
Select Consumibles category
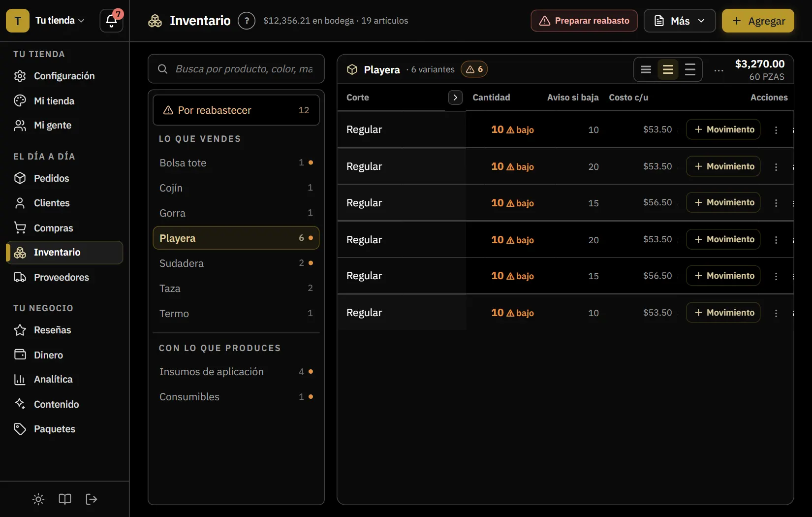pos(236,397)
